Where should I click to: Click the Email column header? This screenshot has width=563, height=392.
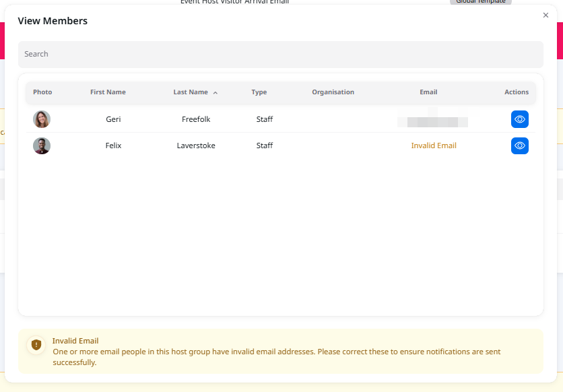click(x=428, y=92)
